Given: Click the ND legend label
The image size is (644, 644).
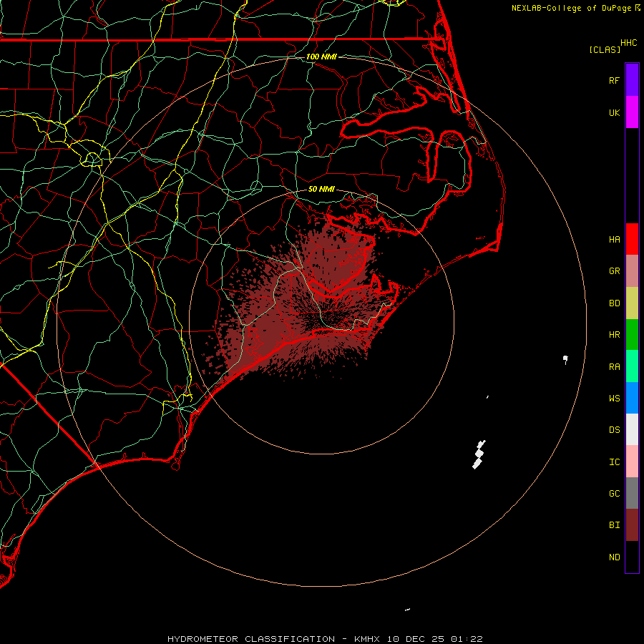Looking at the screenshot, I should [614, 557].
